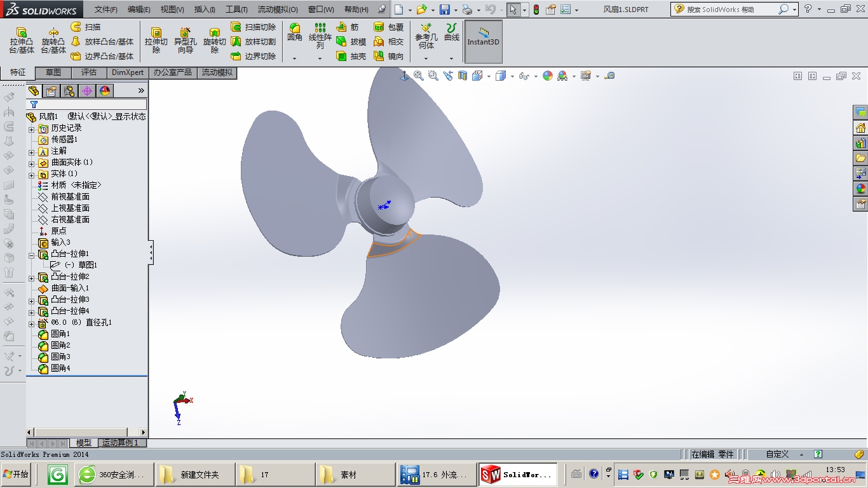Click the Edit Appearance color ball icon

click(x=548, y=76)
